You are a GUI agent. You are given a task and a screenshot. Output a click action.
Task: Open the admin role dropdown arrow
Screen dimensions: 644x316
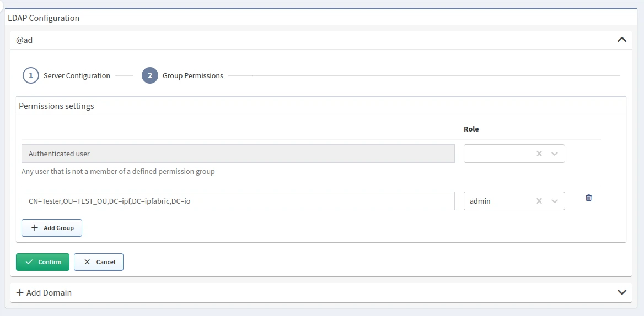pos(555,201)
